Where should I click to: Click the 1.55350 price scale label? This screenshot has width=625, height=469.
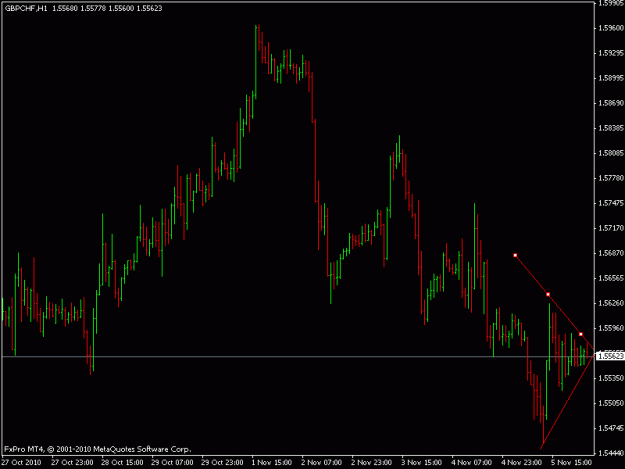coord(611,378)
